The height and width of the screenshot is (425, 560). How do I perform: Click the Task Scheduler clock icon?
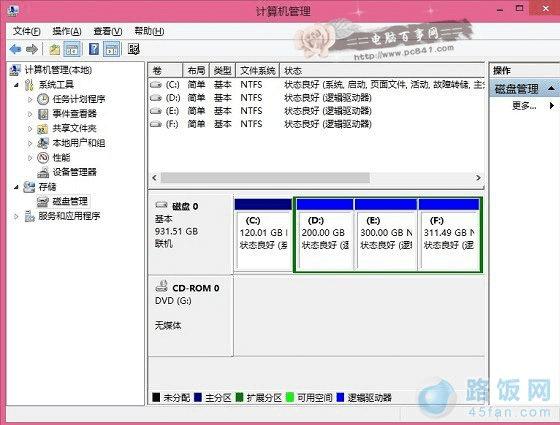43,99
